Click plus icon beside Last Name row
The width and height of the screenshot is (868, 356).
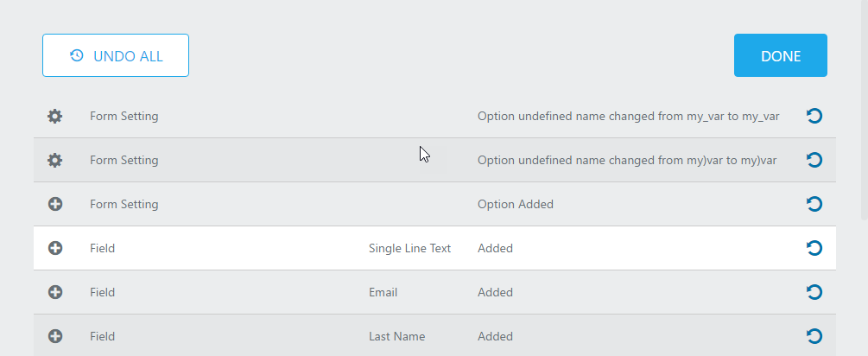click(x=54, y=336)
